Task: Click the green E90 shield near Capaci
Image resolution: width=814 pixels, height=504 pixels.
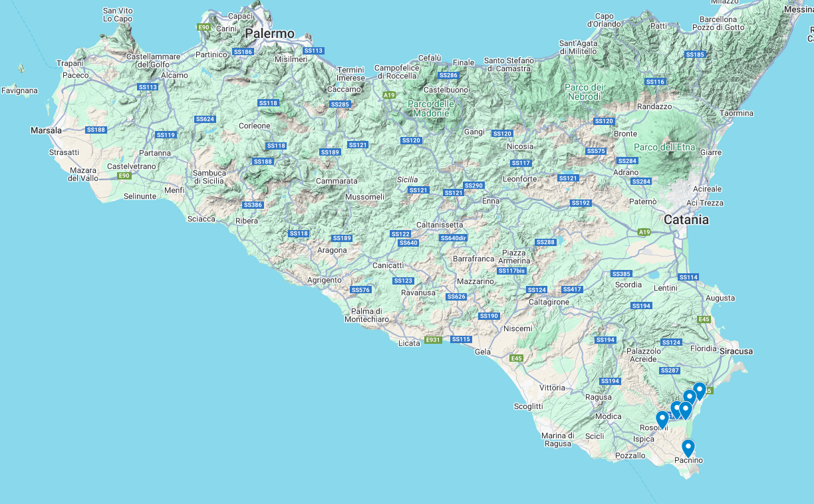Action: coord(203,27)
